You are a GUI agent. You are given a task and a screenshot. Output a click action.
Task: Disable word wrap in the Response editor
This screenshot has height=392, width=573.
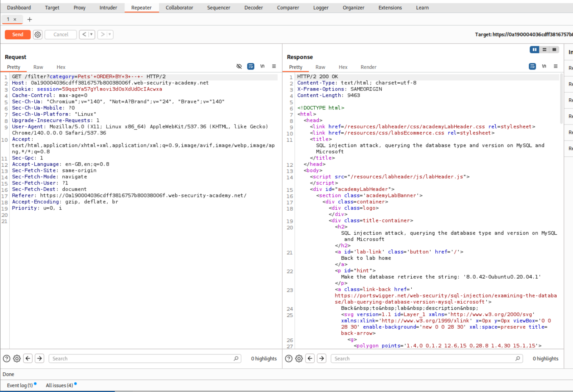[x=533, y=66]
